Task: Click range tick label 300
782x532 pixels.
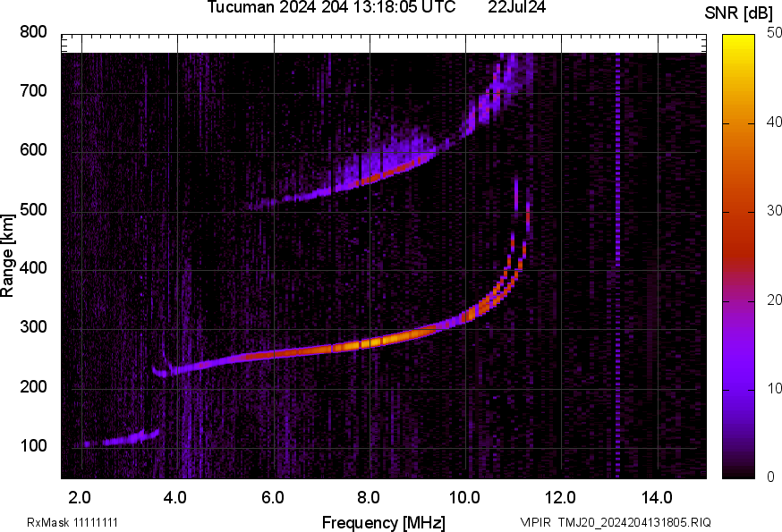Action: (x=33, y=327)
